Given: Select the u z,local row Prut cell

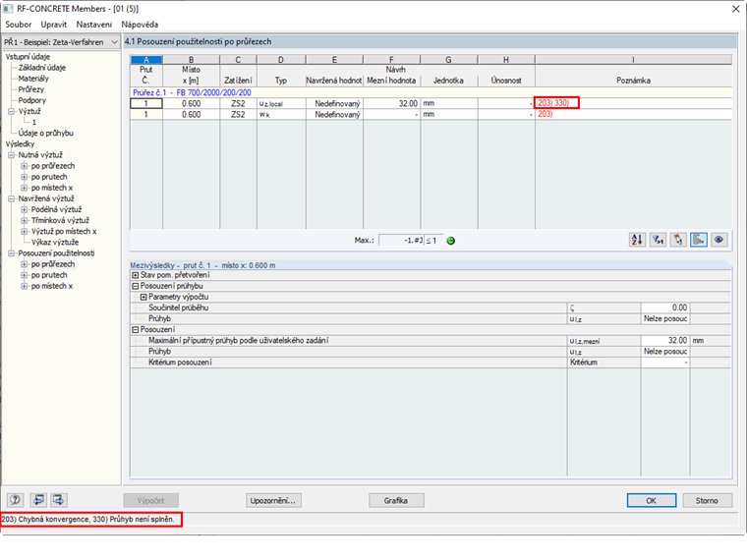Looking at the screenshot, I should tap(146, 103).
